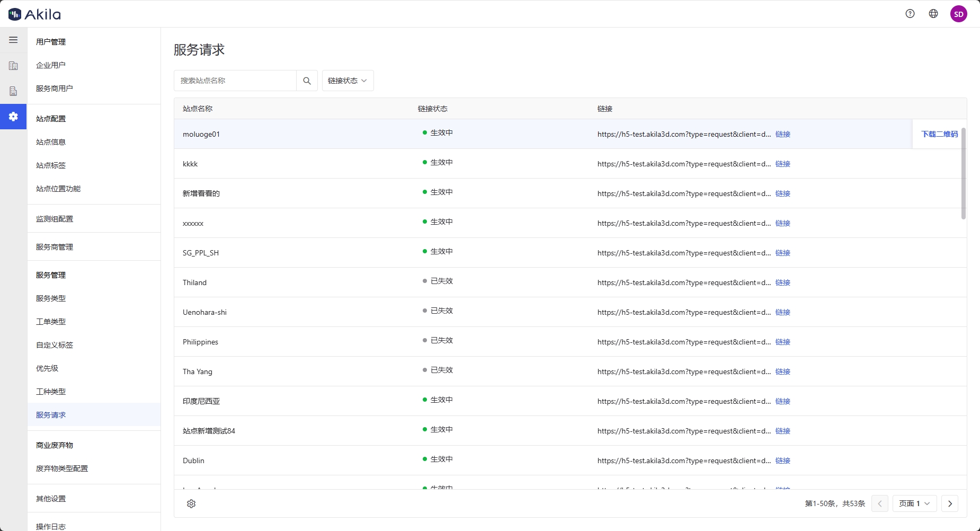Open the second building icon in sidebar
Screen dimensions: 980x531
click(13, 91)
